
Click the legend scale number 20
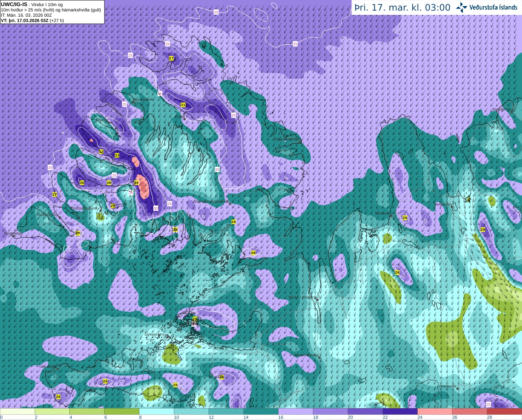(350, 417)
